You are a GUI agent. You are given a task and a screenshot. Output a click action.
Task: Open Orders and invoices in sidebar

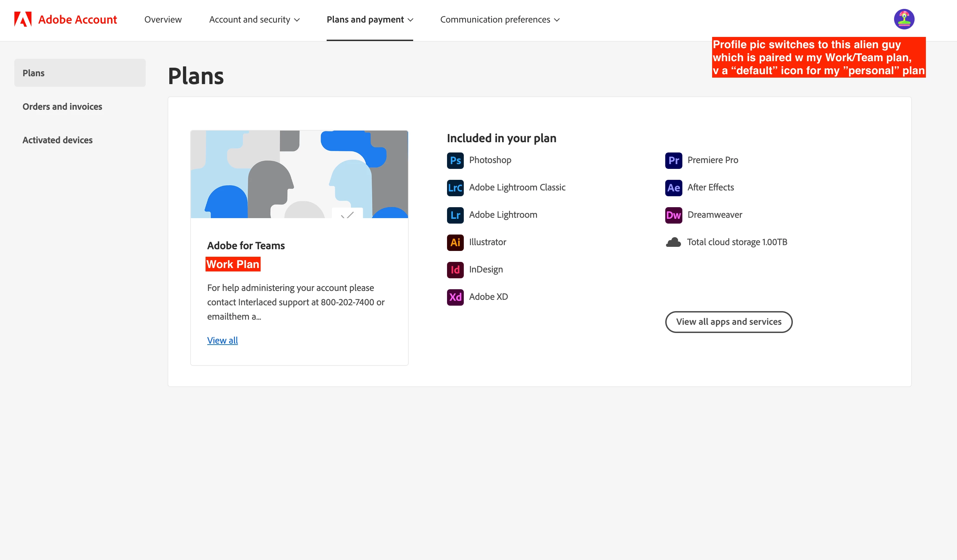[62, 106]
